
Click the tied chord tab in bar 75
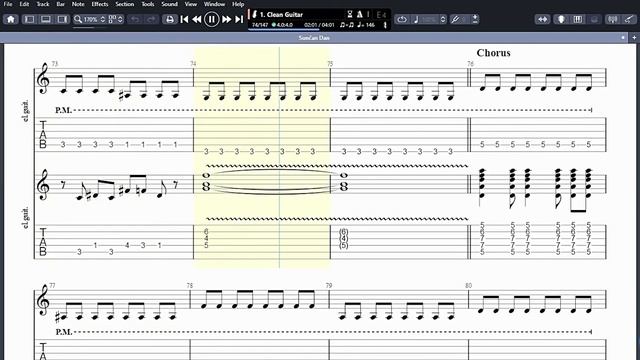(344, 239)
